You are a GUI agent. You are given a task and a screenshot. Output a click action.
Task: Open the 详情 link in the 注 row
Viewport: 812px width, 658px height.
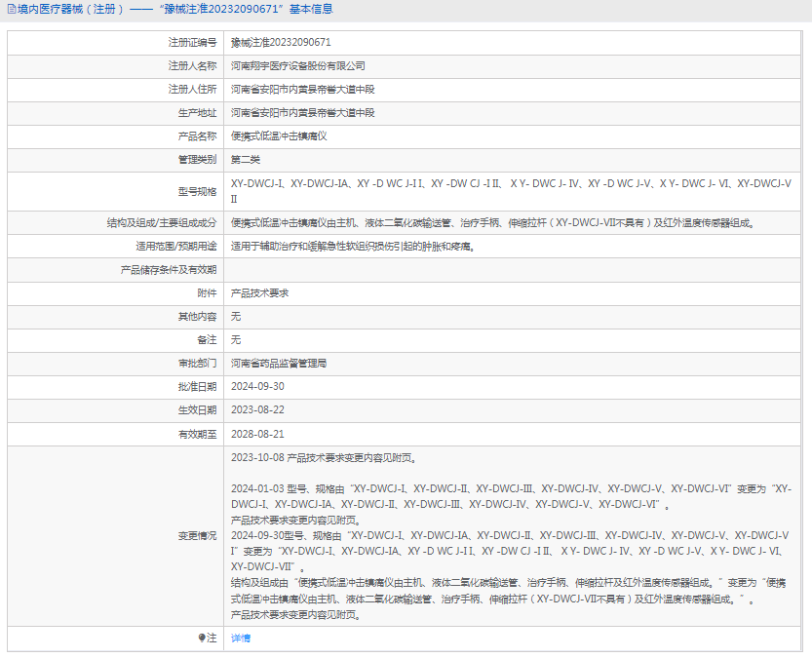click(x=240, y=639)
